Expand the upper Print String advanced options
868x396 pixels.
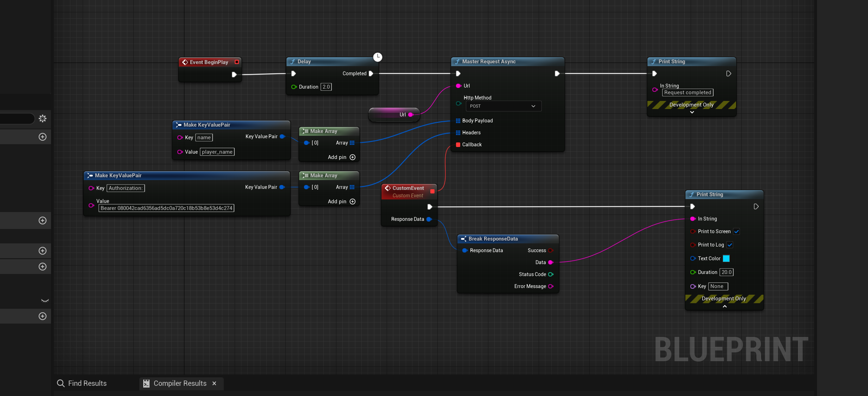[692, 112]
